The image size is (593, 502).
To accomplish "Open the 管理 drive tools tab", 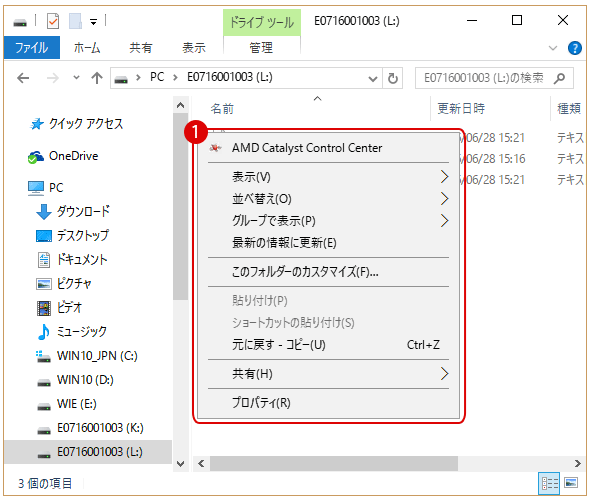I will (261, 48).
